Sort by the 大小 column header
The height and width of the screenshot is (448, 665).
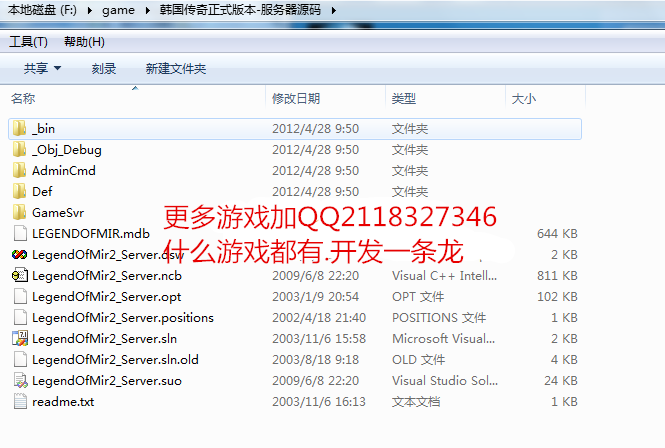[x=524, y=98]
